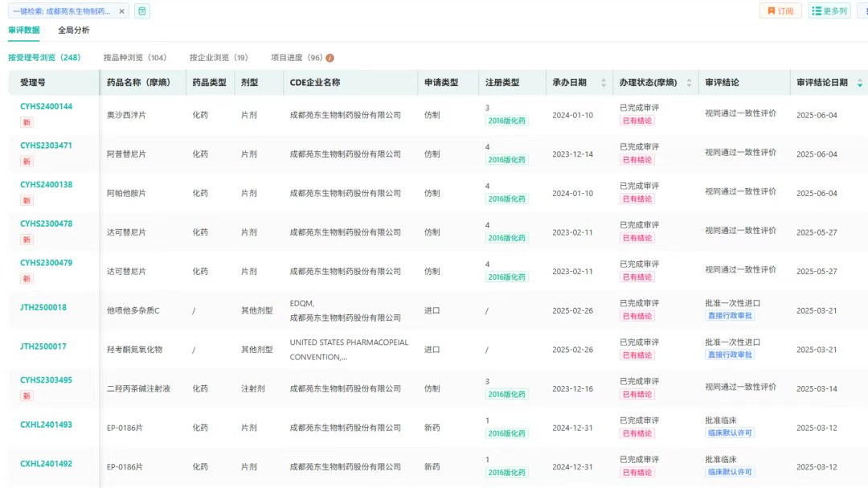Screen dimensions: 868x488
Task: Click the info icon beside 项目进度
Action: coord(330,59)
